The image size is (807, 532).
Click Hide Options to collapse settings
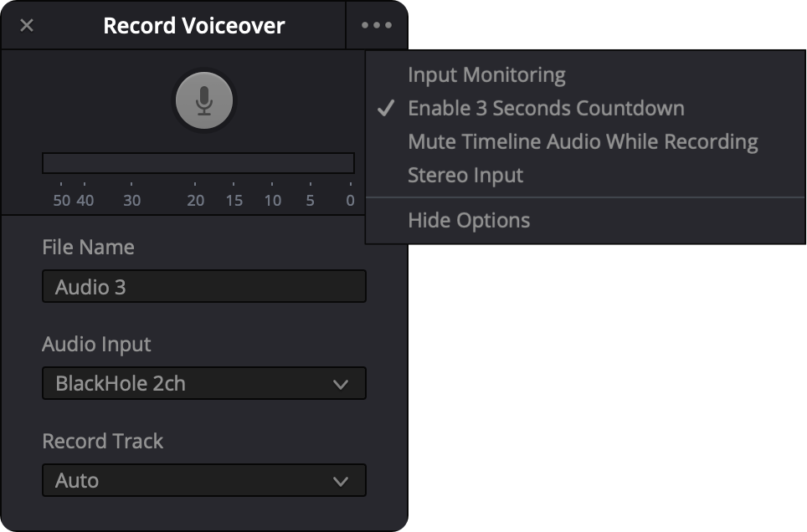click(468, 220)
